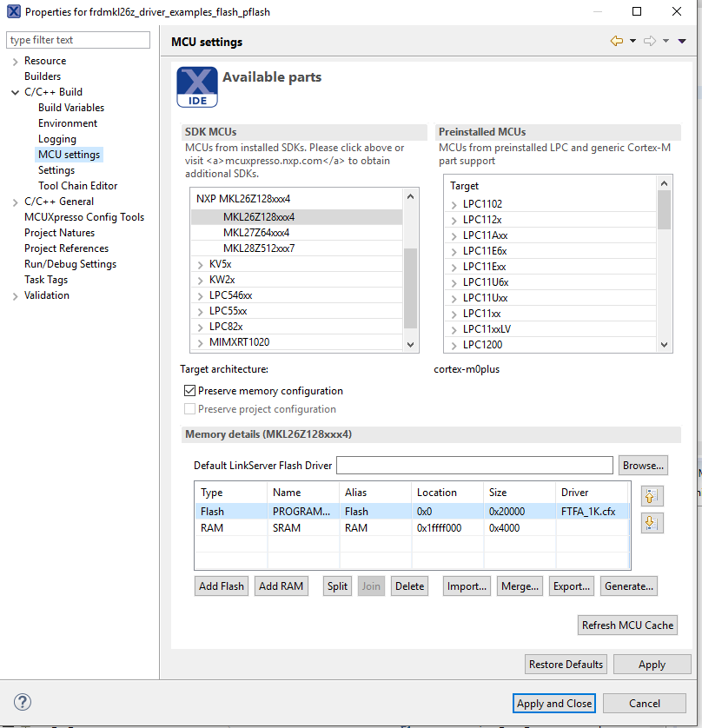Expand the LPC1102 preinstalled target

pyautogui.click(x=454, y=204)
